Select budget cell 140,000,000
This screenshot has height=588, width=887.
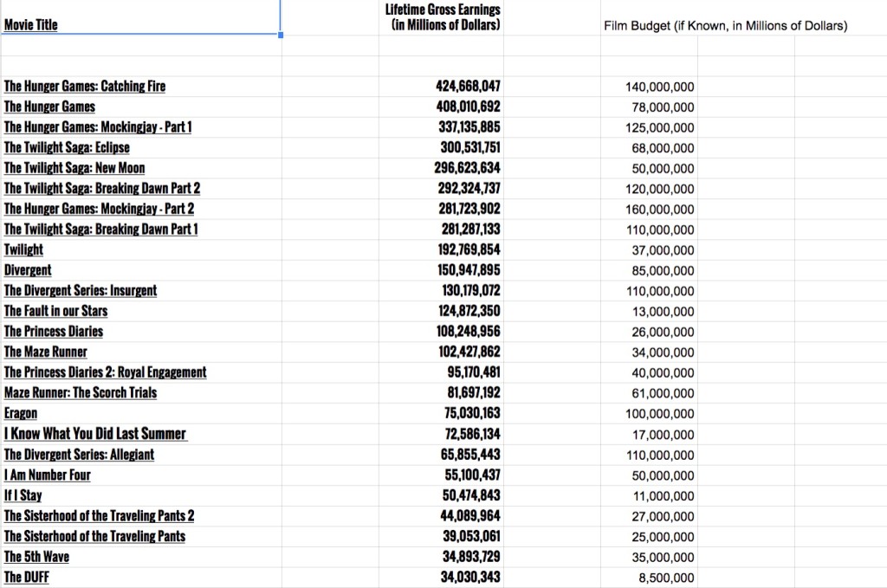point(649,87)
